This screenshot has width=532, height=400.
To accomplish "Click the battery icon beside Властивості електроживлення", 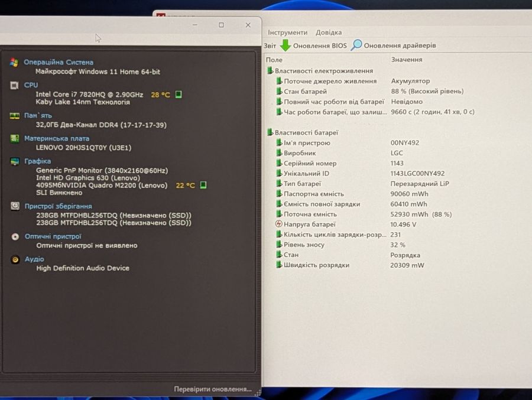I will pos(270,70).
